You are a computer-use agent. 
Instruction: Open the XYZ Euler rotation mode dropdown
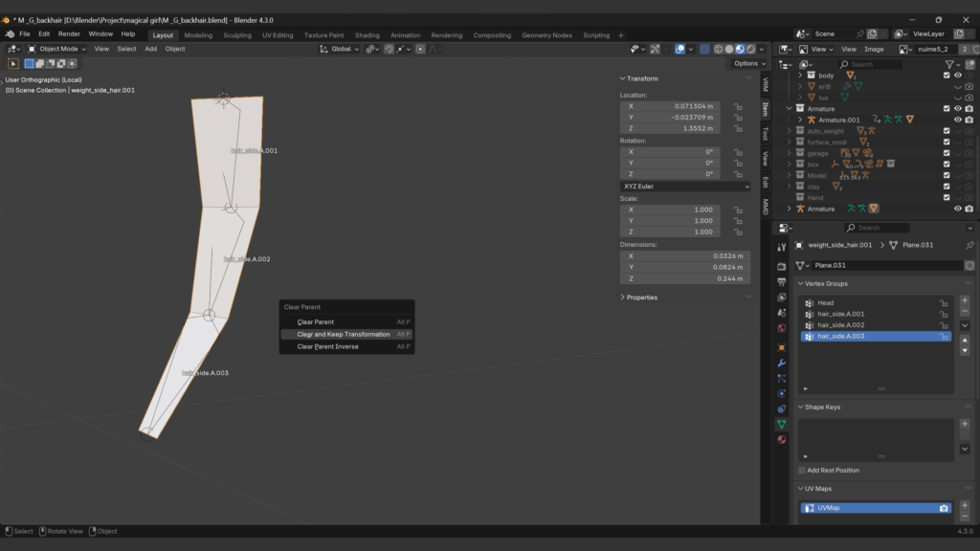point(685,187)
